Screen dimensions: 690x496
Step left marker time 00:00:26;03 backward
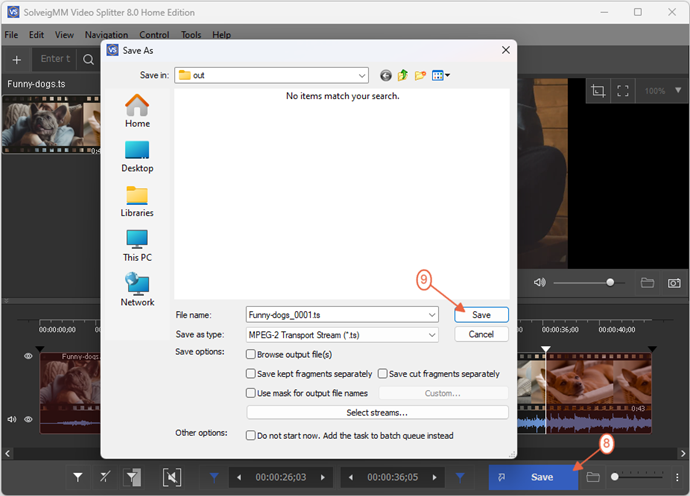tap(239, 477)
